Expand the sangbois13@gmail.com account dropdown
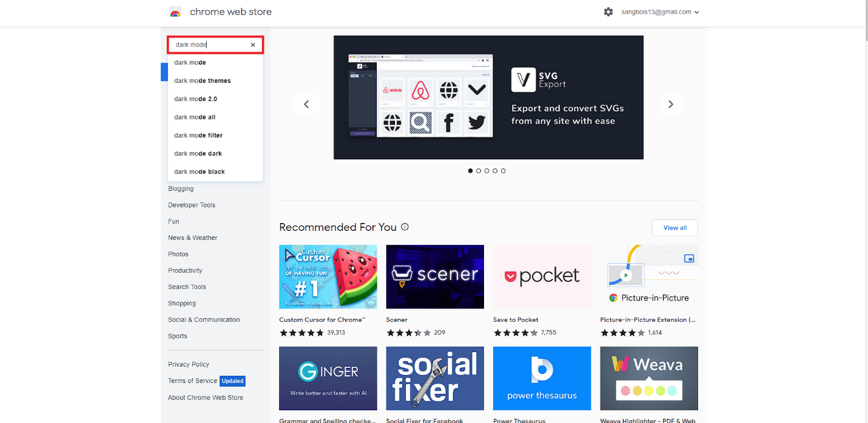This screenshot has height=423, width=868. 660,12
